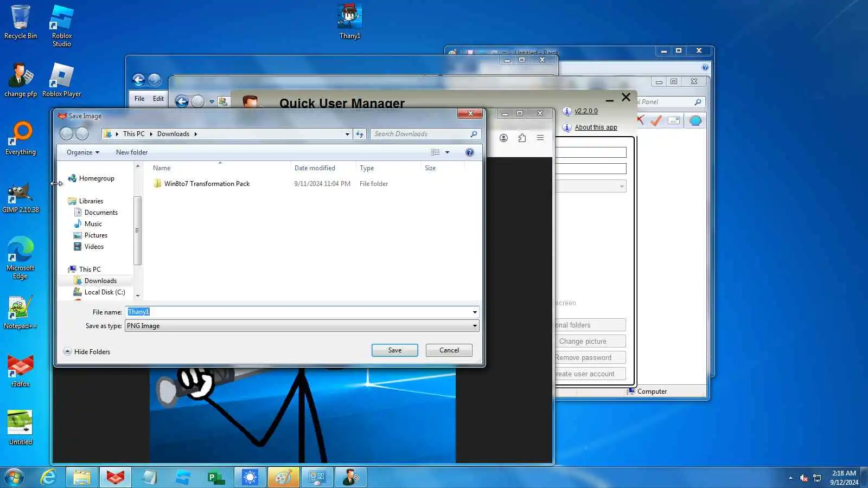Screen dimensions: 868x488
Task: Select Homegroup in the navigation pane
Action: click(x=97, y=178)
